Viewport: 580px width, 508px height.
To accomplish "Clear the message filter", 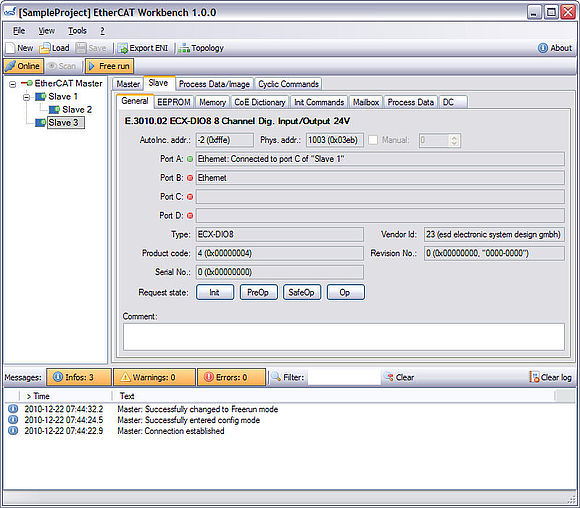I will tap(399, 377).
